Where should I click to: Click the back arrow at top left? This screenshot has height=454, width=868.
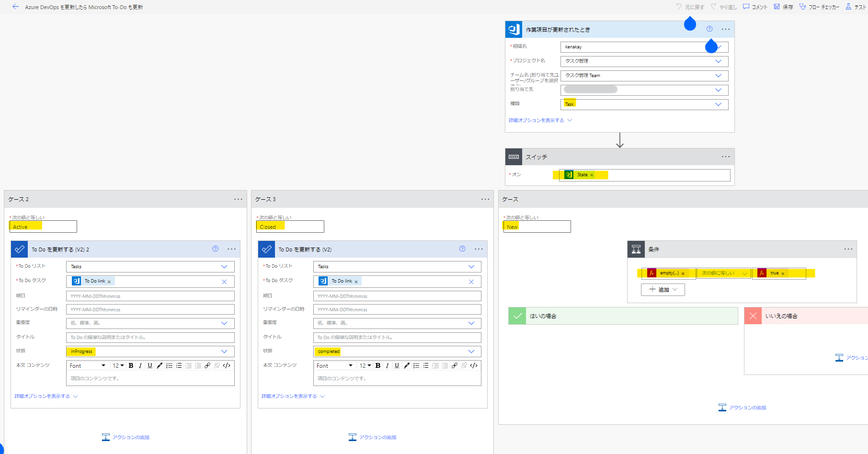click(15, 7)
